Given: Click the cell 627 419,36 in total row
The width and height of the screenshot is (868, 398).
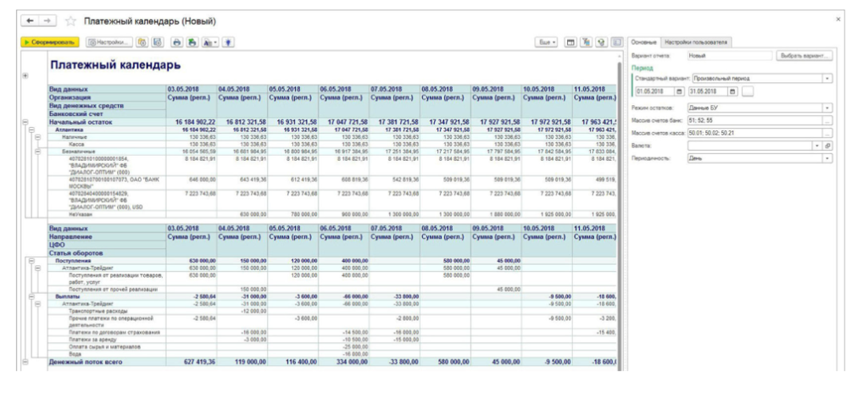Looking at the screenshot, I should point(191,362).
